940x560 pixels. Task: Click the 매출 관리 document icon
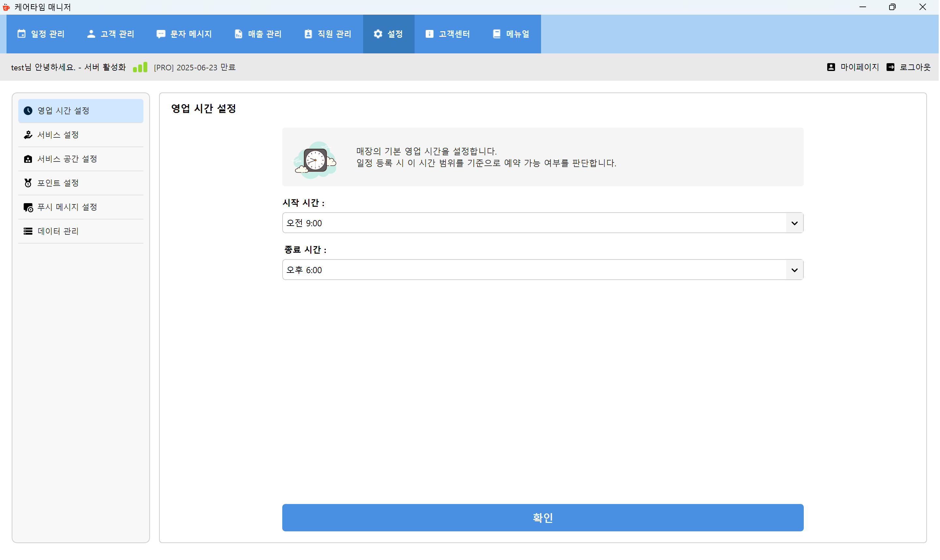point(238,34)
